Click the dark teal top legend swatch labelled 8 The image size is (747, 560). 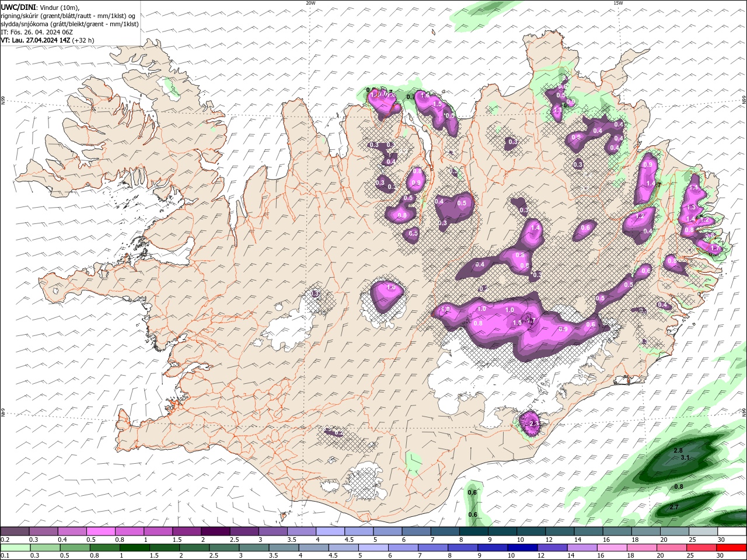[473, 531]
